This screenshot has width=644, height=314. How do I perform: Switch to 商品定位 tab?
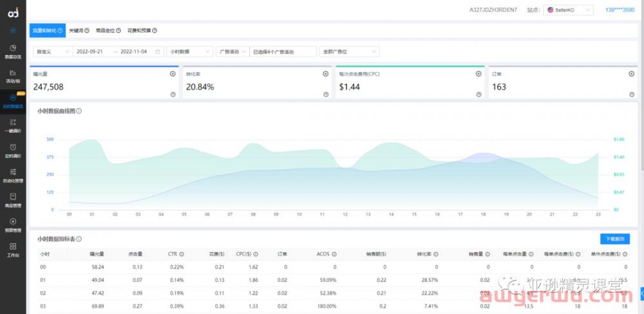click(108, 30)
